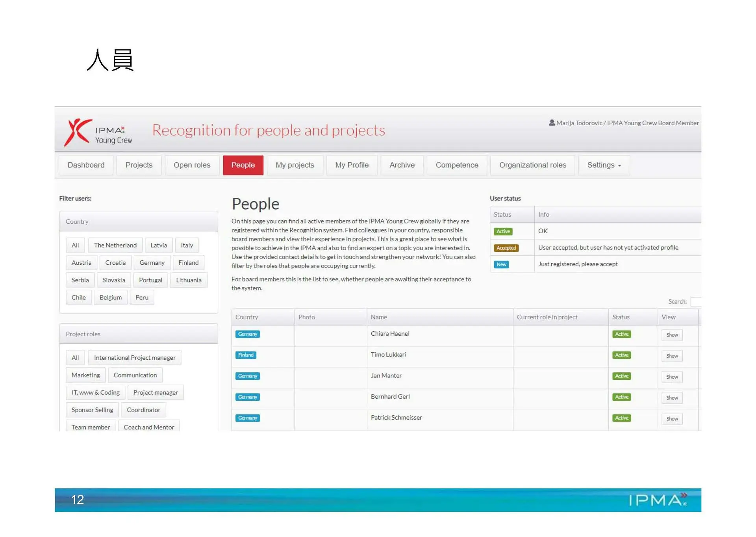Select the Sponsor Selling role filter
This screenshot has height=537, width=756.
pos(92,410)
